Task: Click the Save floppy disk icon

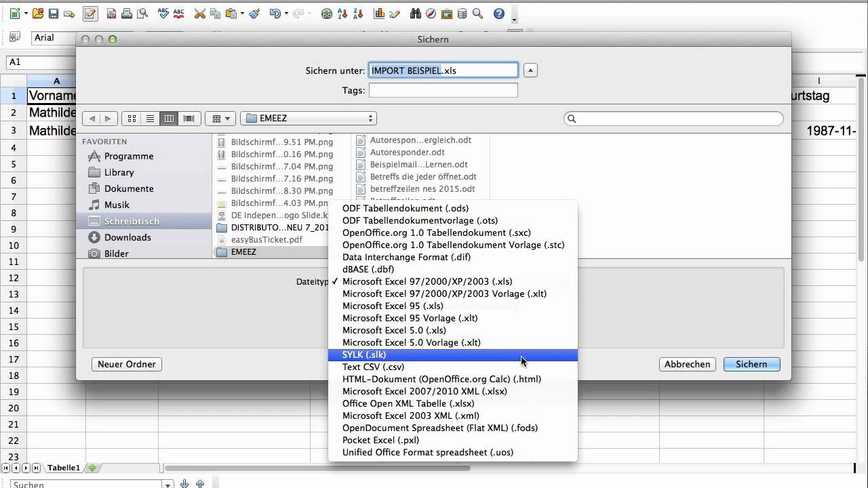Action: coord(54,13)
